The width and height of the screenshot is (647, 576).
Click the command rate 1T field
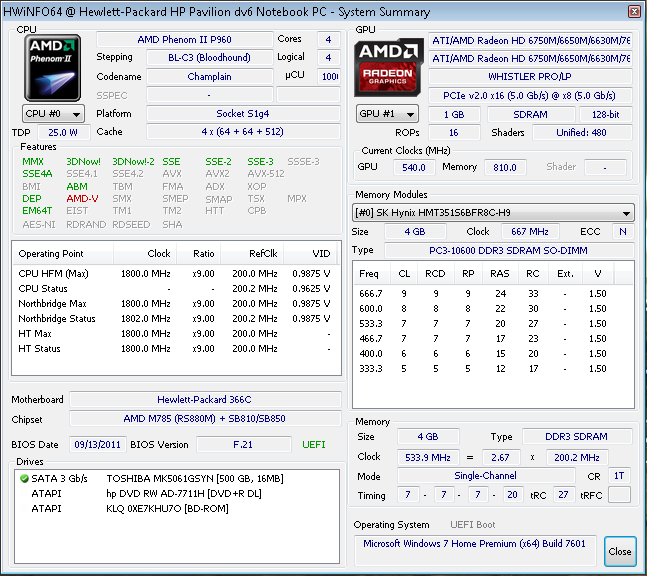(x=619, y=476)
